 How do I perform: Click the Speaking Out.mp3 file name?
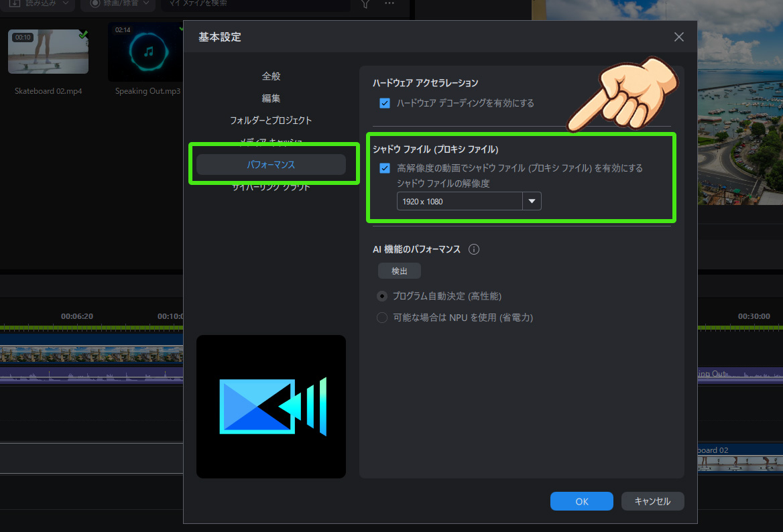point(147,91)
